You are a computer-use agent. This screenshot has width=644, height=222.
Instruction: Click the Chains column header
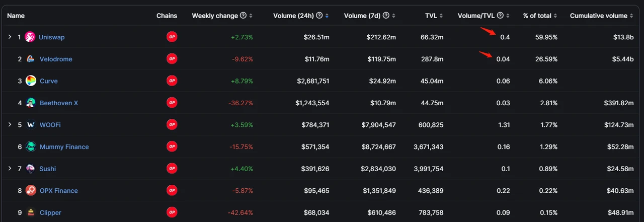(x=167, y=16)
